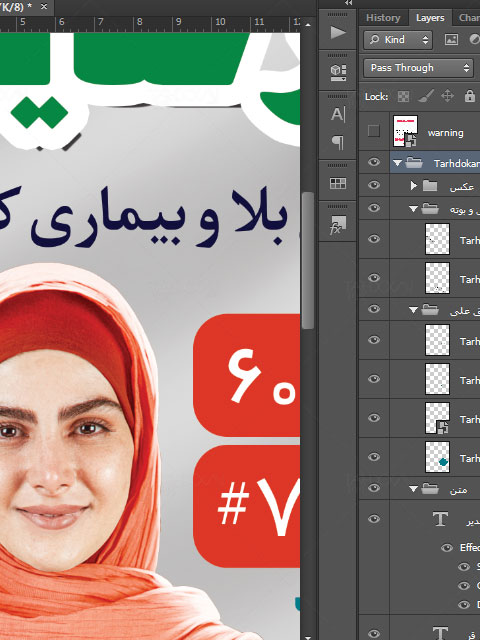Click the canvas scroll-down arrow

click(308, 637)
